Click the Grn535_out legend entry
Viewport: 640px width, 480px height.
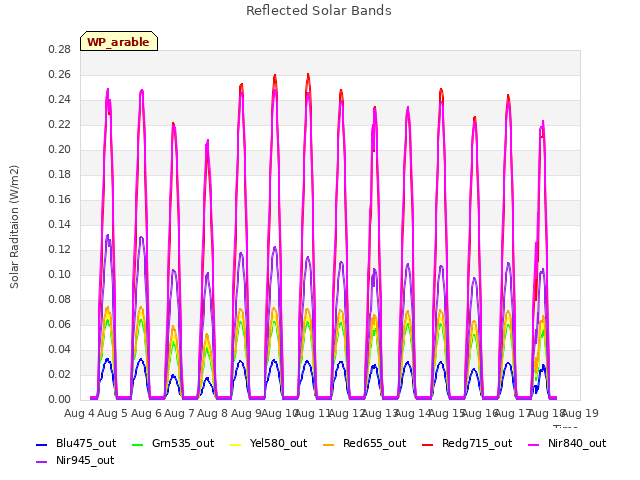pyautogui.click(x=173, y=443)
